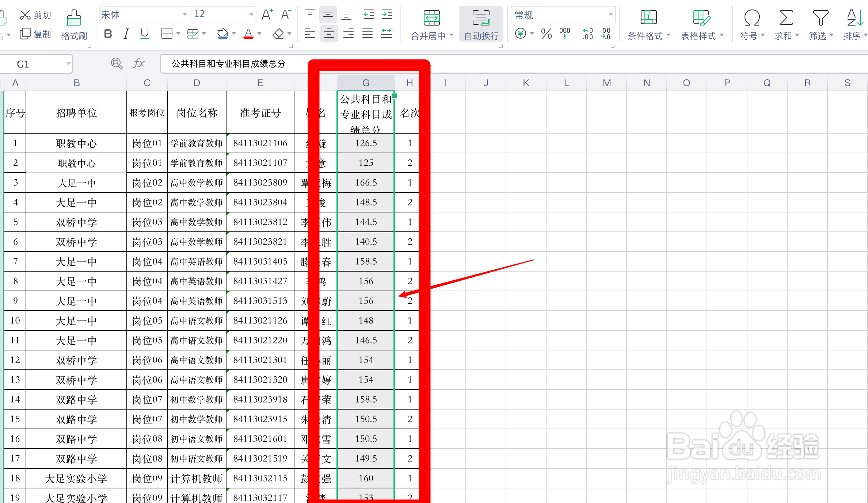Decrease font size with A- icon
The image size is (868, 503).
click(x=286, y=15)
